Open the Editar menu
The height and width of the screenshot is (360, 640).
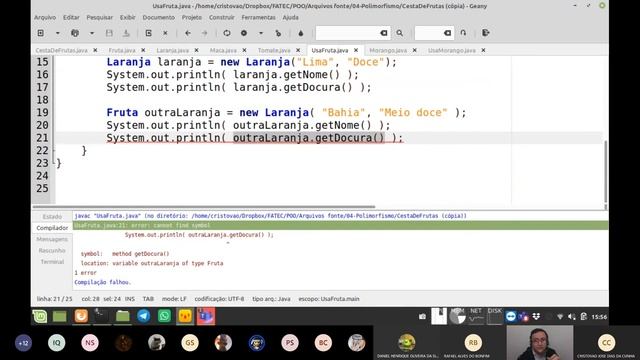point(71,18)
